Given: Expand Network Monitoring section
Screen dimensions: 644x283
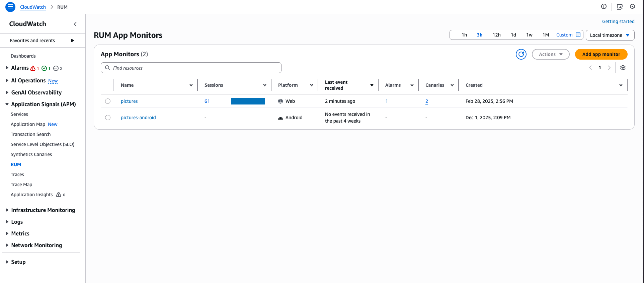Looking at the screenshot, I should (7, 245).
